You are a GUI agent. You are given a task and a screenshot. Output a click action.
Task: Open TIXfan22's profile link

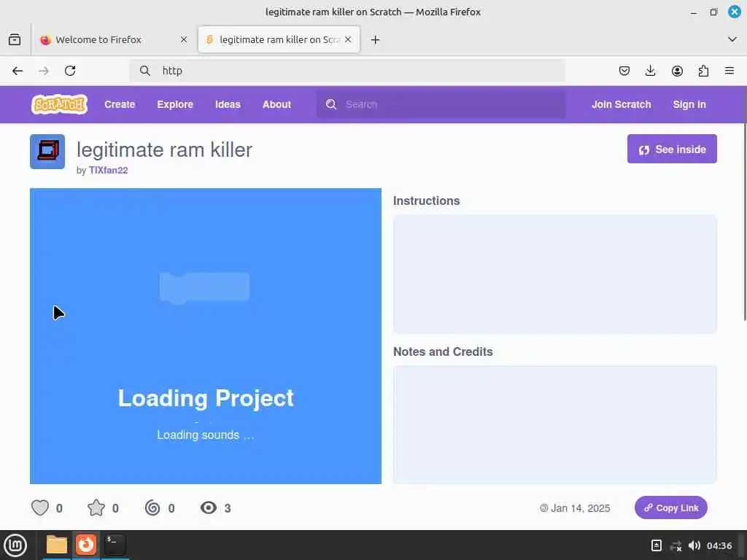(x=108, y=170)
